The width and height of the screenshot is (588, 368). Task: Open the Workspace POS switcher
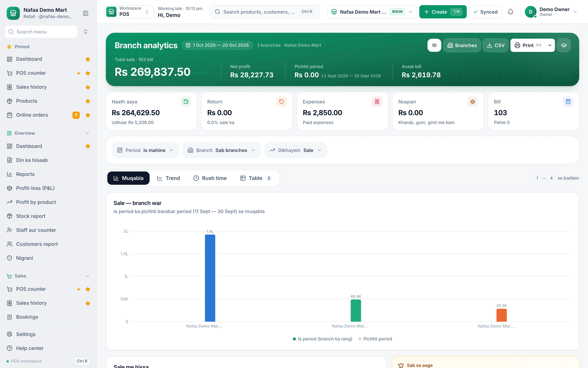(x=129, y=12)
